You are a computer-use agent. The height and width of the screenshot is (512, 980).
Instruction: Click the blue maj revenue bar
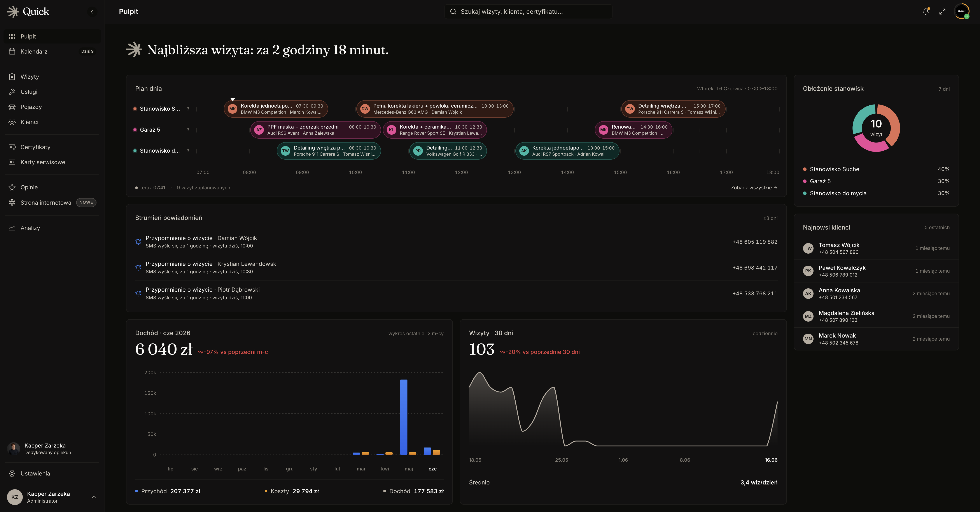coord(404,417)
